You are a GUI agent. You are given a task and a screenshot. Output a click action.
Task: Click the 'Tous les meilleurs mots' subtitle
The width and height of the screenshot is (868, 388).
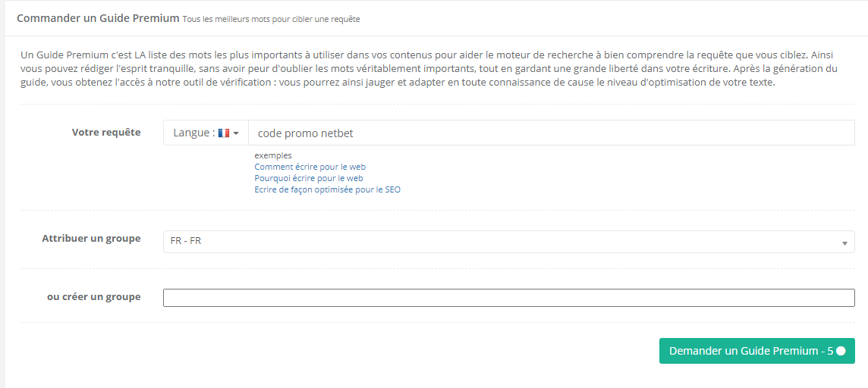pos(271,19)
